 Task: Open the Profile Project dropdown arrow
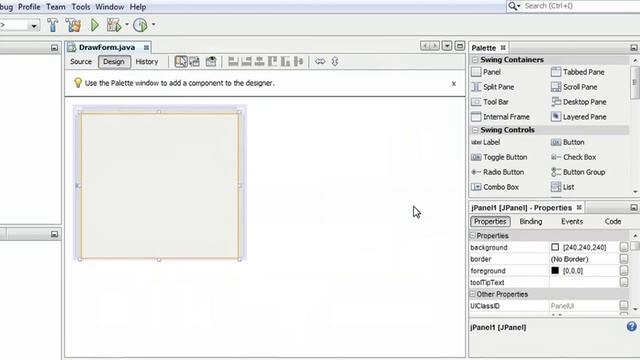click(153, 25)
